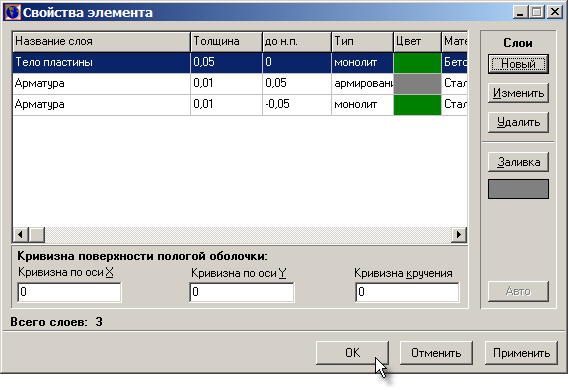Click the left arrow of the horizontal scrollbar

point(21,235)
